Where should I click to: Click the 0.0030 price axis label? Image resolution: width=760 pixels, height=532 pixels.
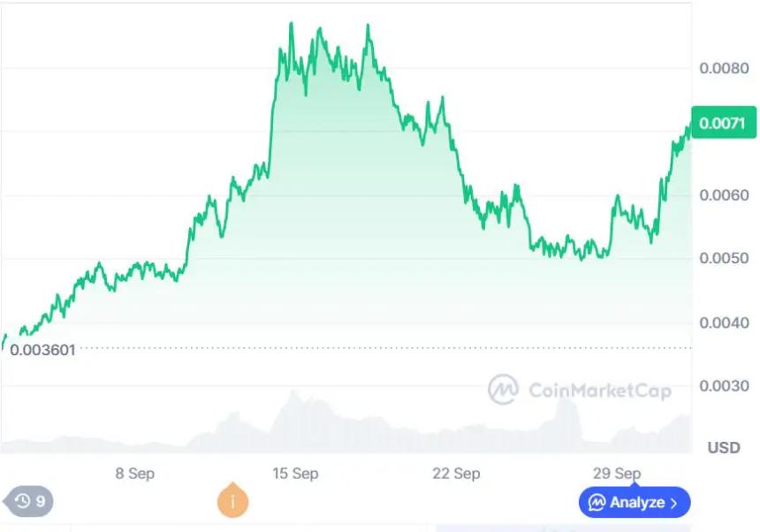point(724,386)
